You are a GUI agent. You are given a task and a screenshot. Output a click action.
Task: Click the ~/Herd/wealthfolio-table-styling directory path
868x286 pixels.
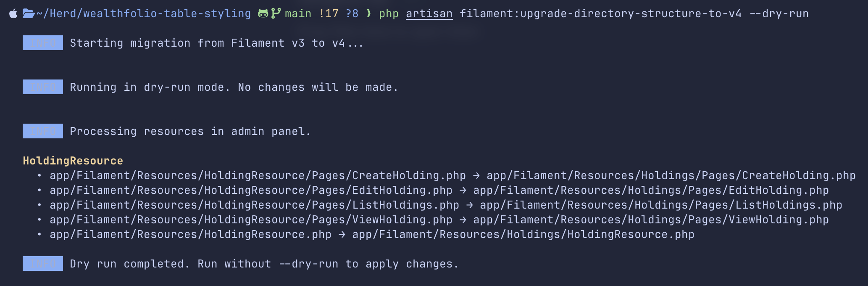point(143,14)
